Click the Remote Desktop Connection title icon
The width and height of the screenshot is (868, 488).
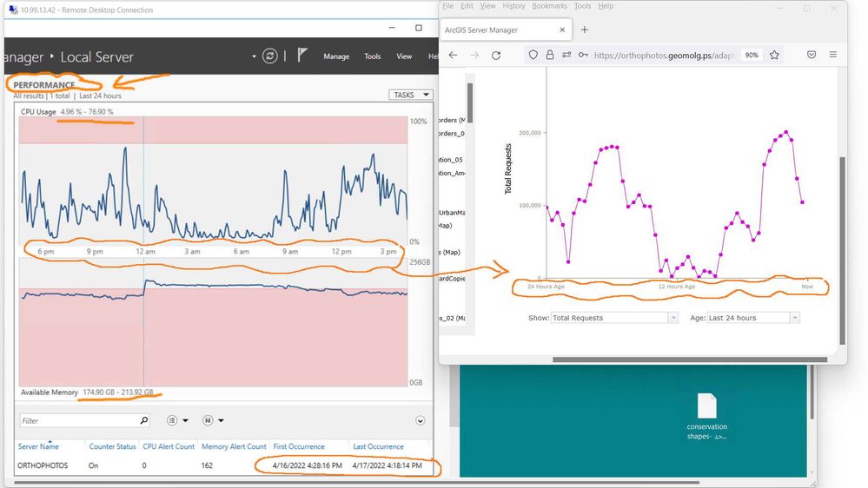[x=13, y=10]
